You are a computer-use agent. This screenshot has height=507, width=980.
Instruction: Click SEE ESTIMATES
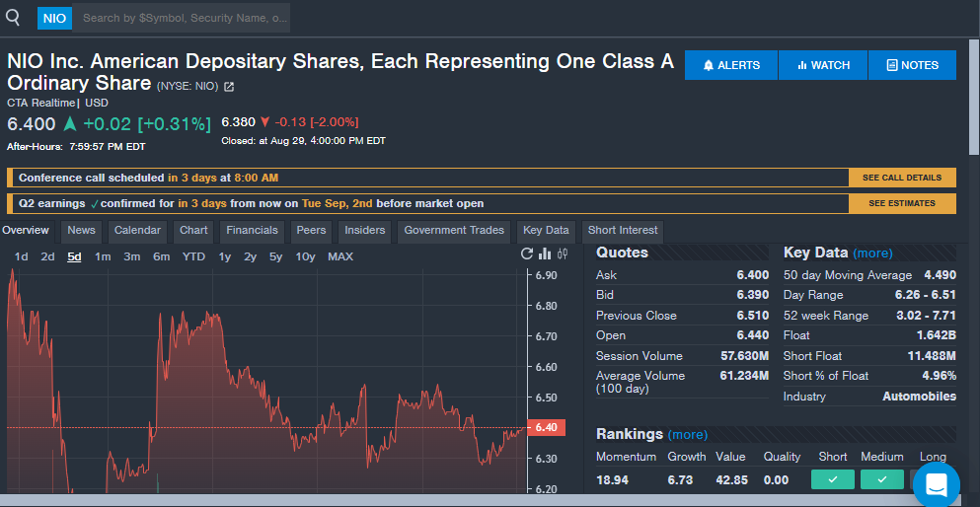[902, 203]
